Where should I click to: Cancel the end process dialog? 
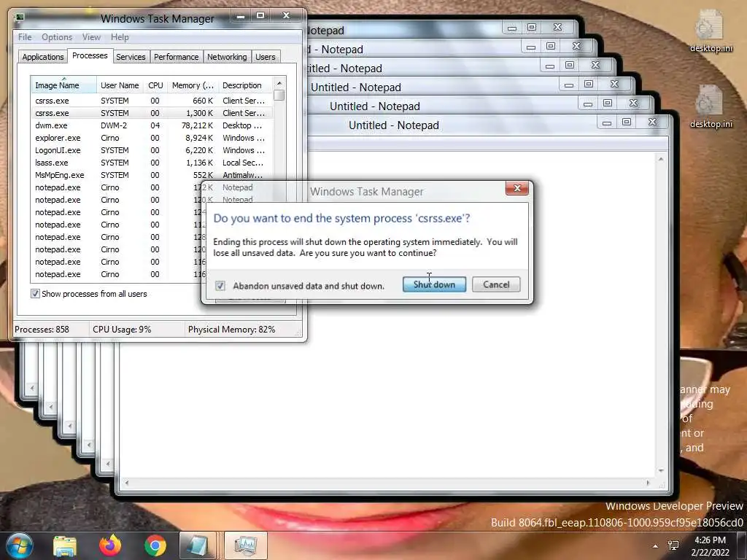click(x=496, y=284)
